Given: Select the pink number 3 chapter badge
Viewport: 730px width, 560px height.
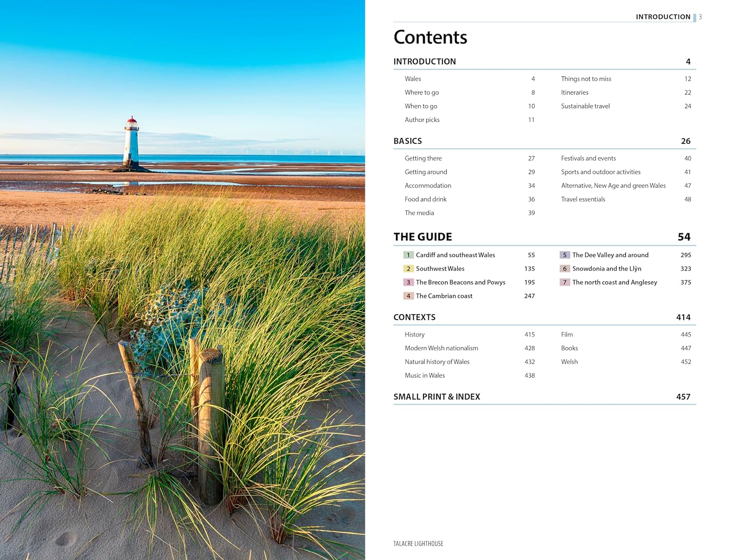Looking at the screenshot, I should click(408, 282).
